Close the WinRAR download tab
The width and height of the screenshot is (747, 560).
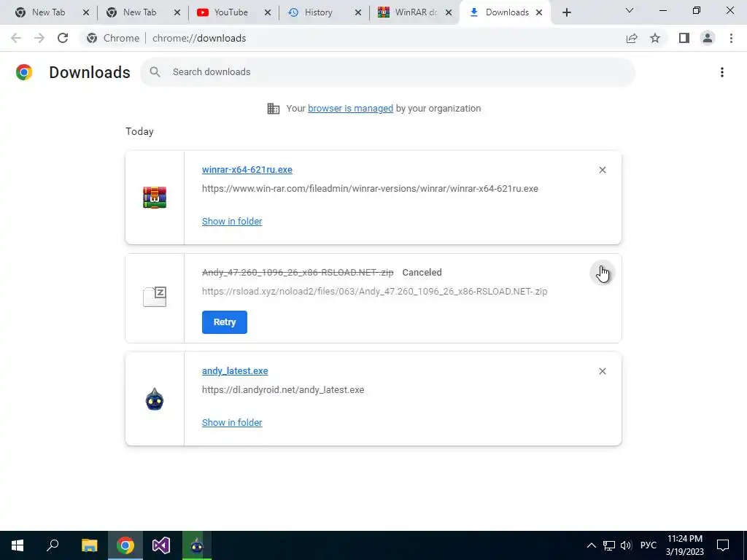[x=449, y=12]
